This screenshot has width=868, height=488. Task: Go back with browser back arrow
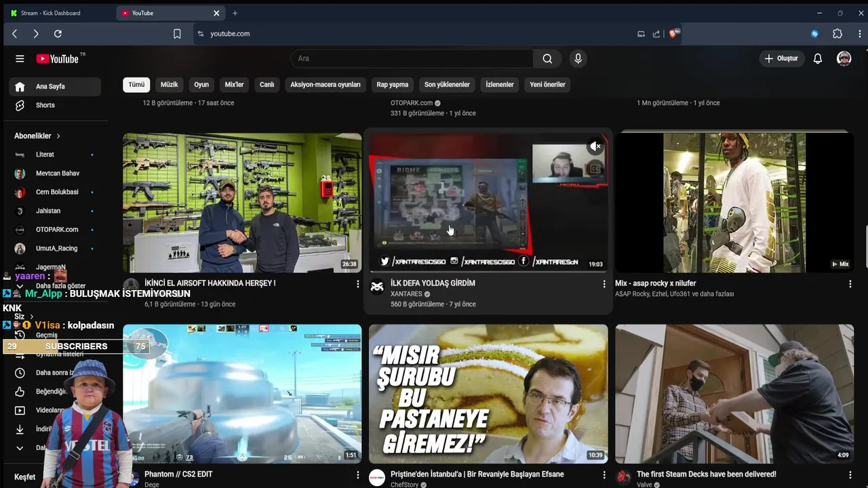pyautogui.click(x=14, y=34)
